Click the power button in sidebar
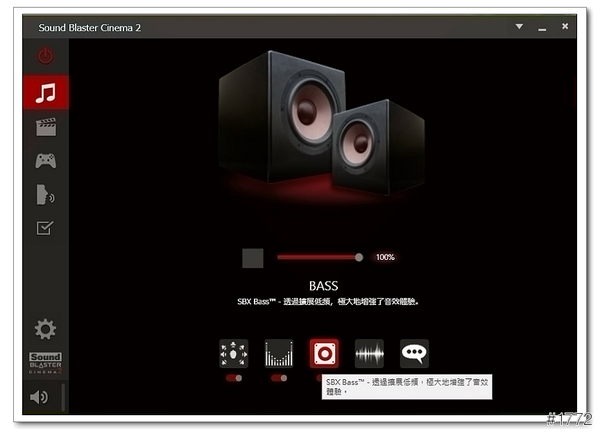The height and width of the screenshot is (436, 600). pyautogui.click(x=45, y=57)
